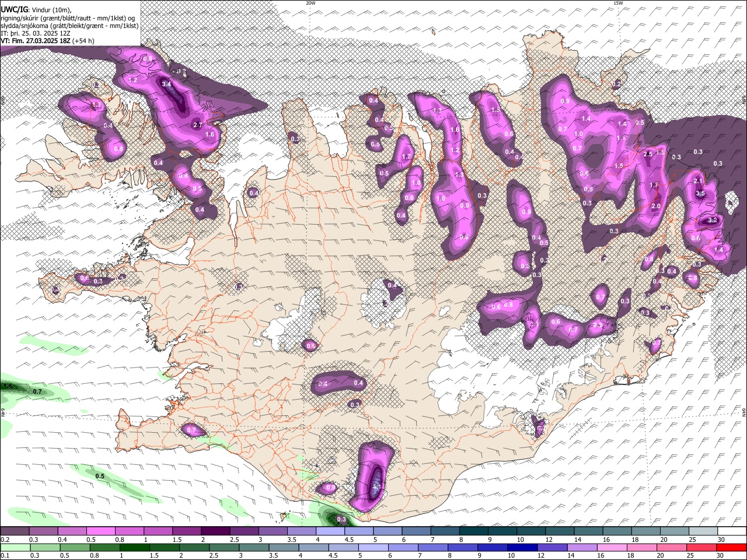Click the darkest green swatch between 1 and 1.5
The image size is (747, 560).
coord(134,547)
